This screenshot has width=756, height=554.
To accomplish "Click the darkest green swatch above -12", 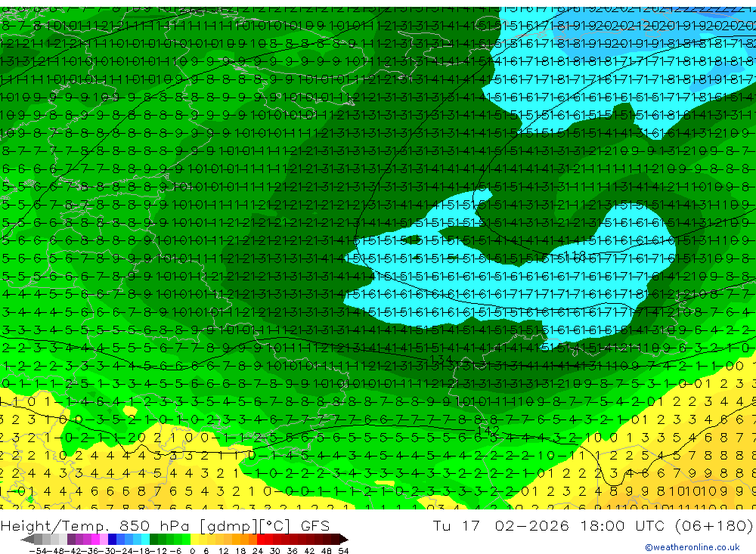I will 153,540.
